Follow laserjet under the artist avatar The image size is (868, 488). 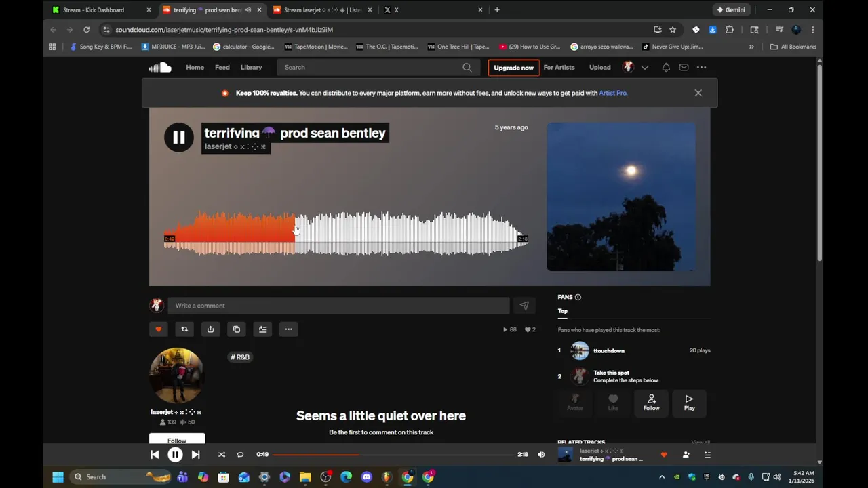177,439
